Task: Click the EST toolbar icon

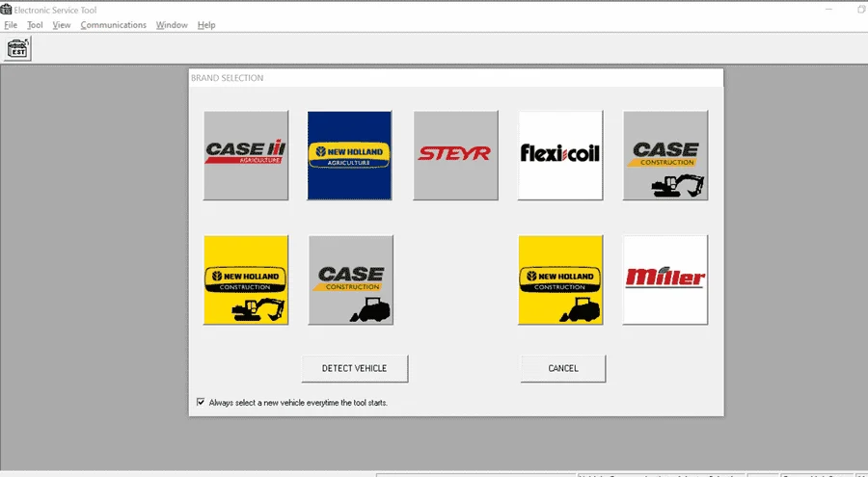Action: pyautogui.click(x=17, y=49)
